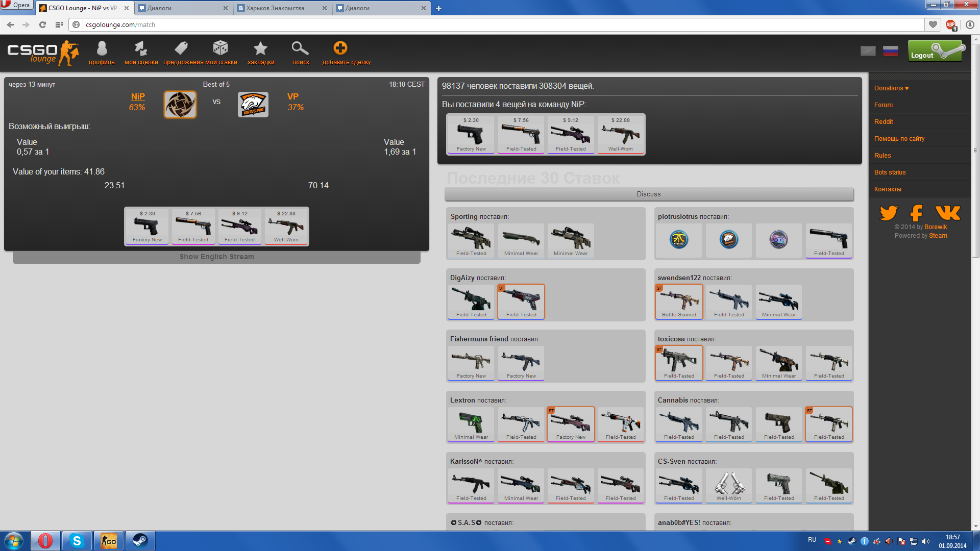Click Show English Stream bar

pyautogui.click(x=216, y=257)
